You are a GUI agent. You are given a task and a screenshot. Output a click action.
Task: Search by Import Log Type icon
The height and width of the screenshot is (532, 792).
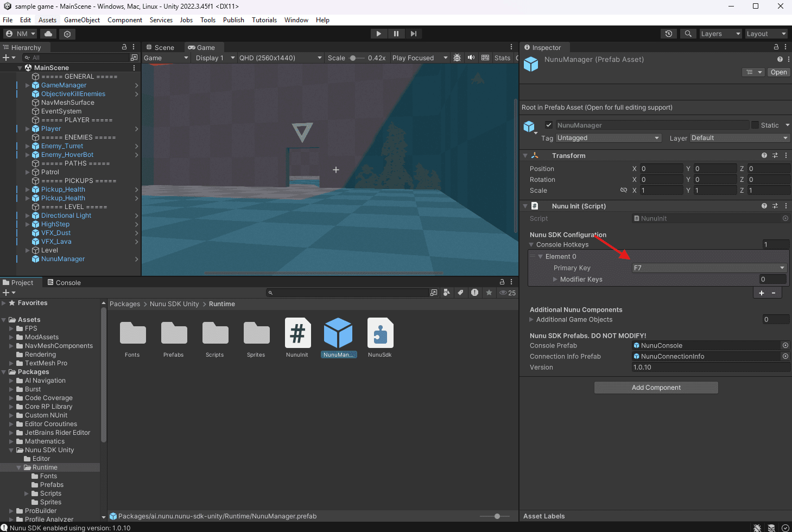coord(475,293)
